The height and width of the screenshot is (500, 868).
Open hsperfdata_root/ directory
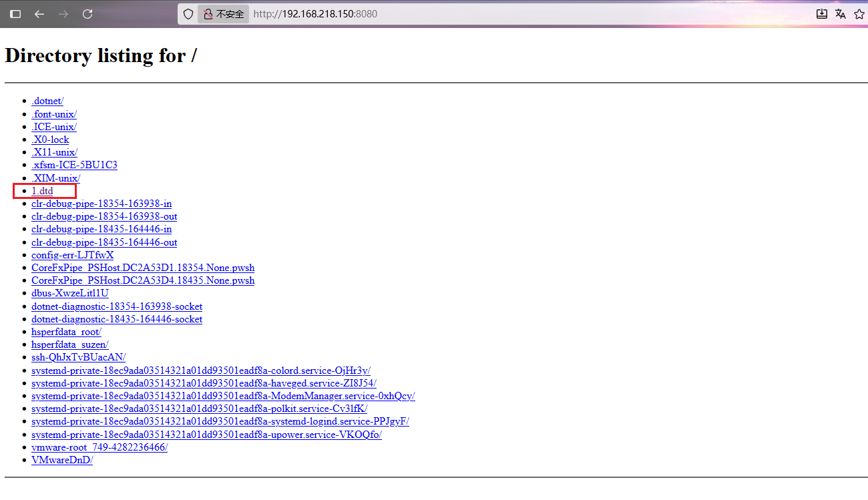click(66, 332)
